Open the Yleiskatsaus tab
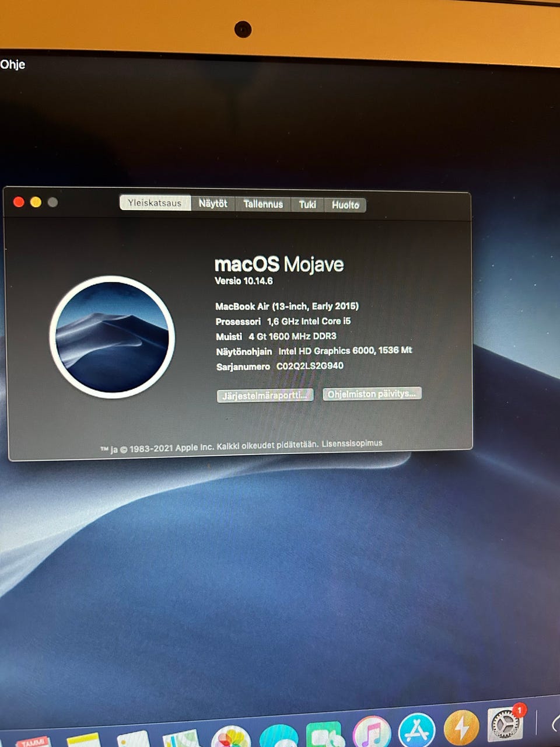This screenshot has height=747, width=560. pos(155,203)
